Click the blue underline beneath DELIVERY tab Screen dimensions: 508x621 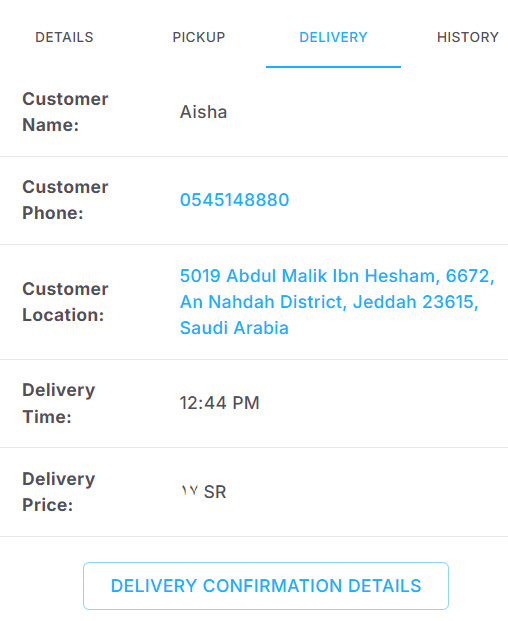[333, 67]
